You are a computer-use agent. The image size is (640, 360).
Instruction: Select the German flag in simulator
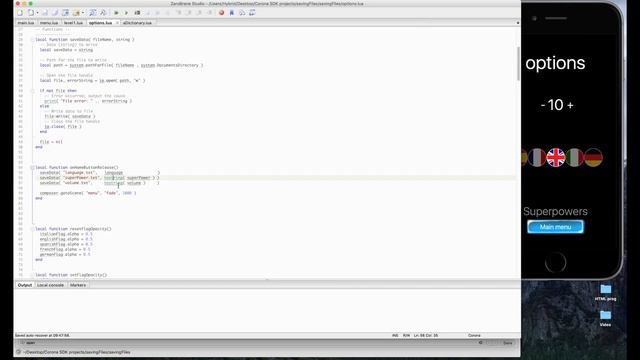click(593, 158)
